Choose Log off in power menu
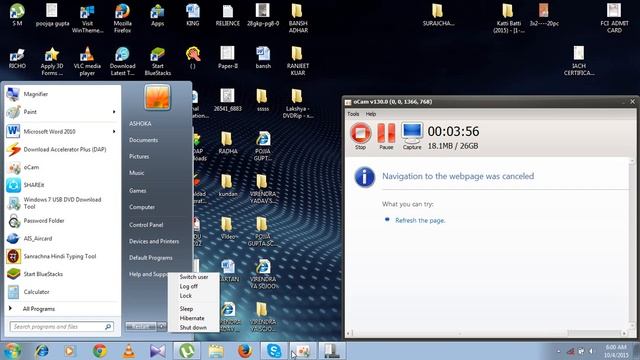Screen dimensions: 640x360 pos(189,286)
